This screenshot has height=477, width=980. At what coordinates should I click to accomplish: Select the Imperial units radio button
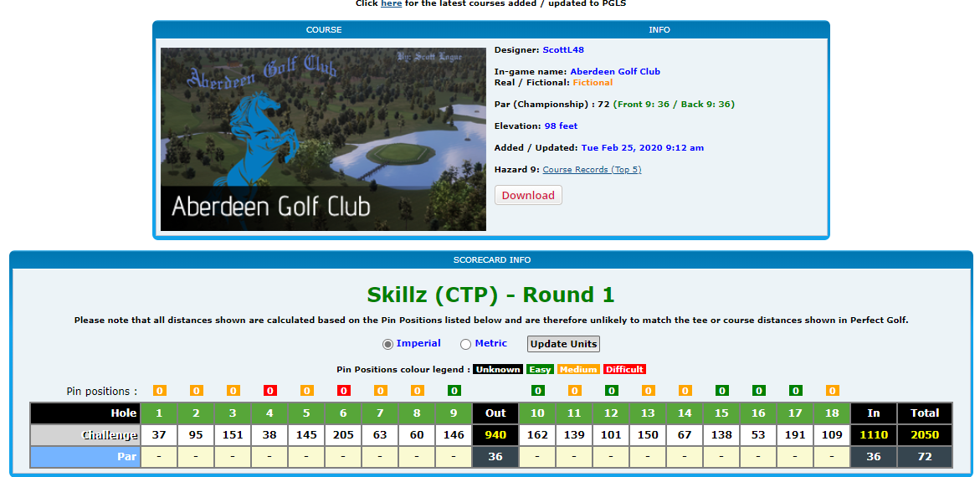[x=387, y=344]
